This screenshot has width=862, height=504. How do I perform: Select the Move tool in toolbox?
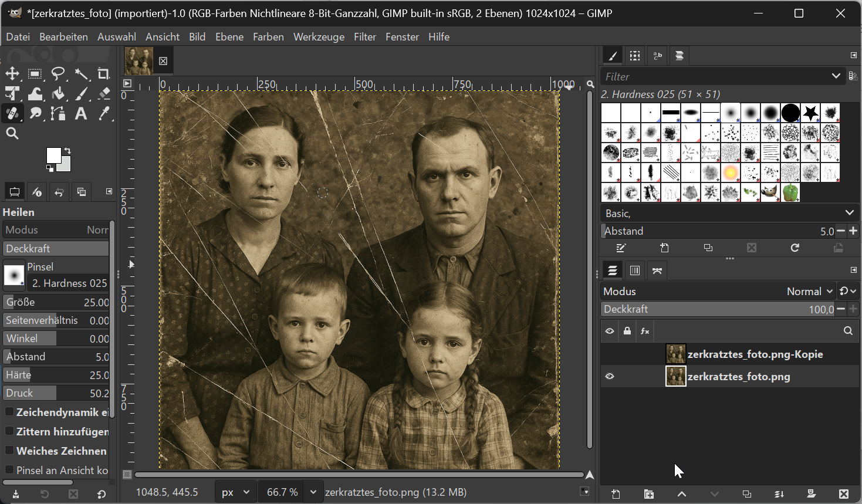[12, 74]
